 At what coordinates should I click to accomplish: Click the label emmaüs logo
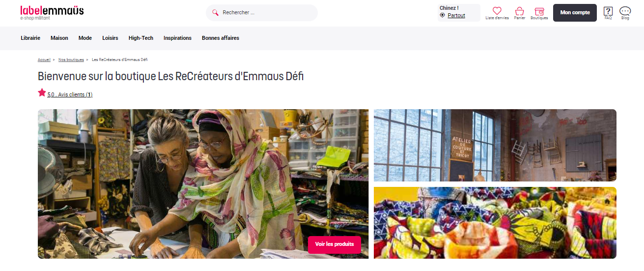click(x=52, y=12)
